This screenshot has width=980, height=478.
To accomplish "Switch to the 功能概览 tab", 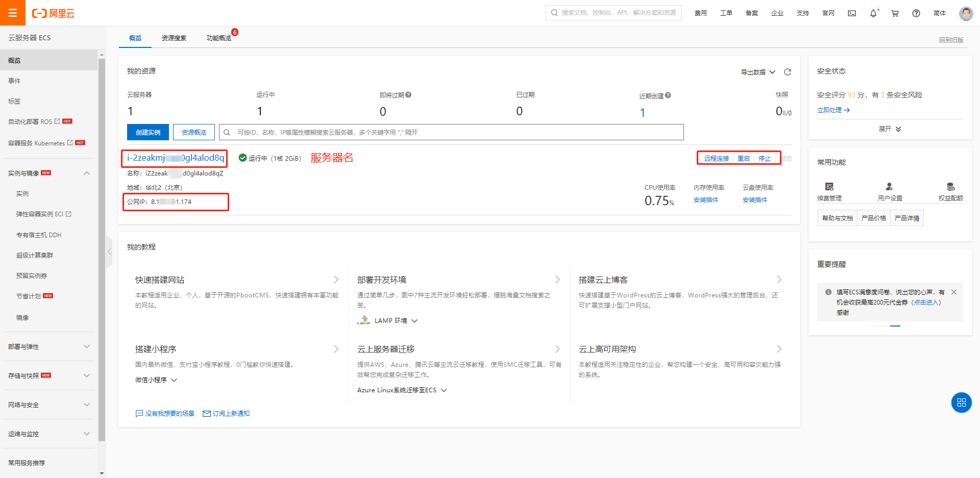I will coord(219,38).
